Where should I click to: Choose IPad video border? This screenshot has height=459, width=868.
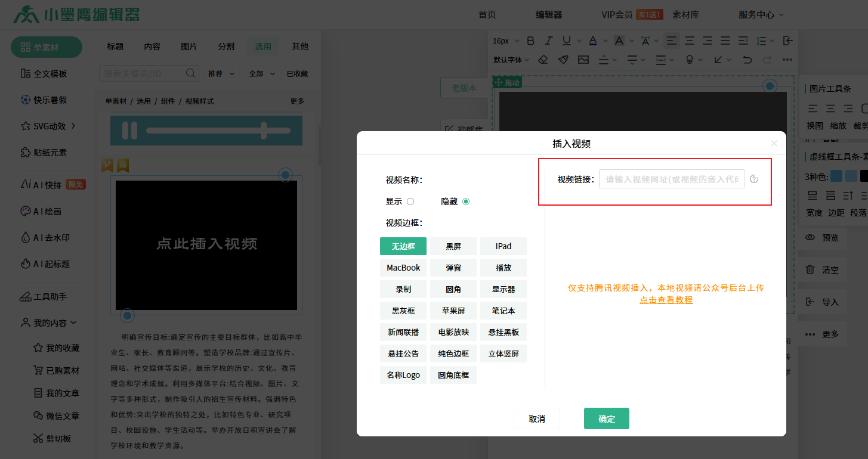click(503, 246)
